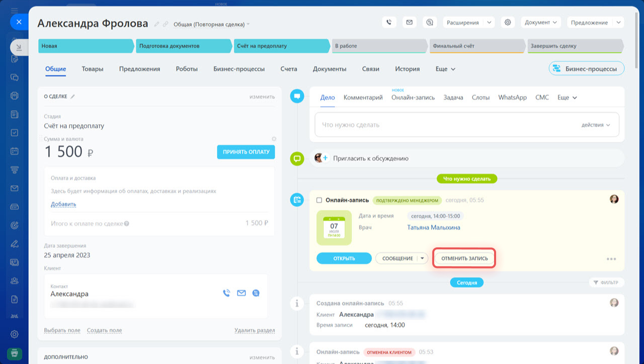644x364 pixels.
Task: Click the blue speech bubble timeline icon
Action: click(297, 96)
